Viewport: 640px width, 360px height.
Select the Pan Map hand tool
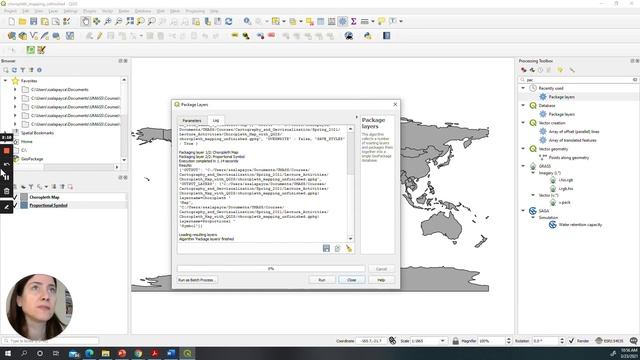[x=85, y=21]
